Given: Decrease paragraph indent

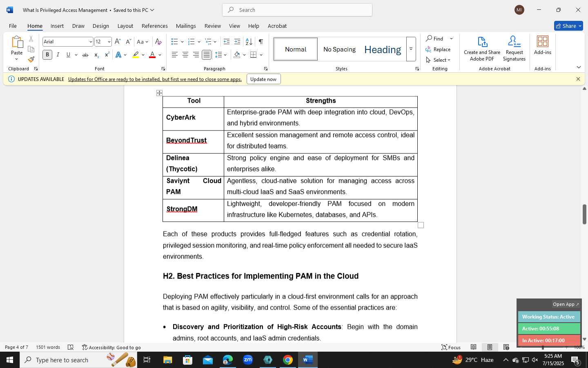Looking at the screenshot, I should pos(227,42).
